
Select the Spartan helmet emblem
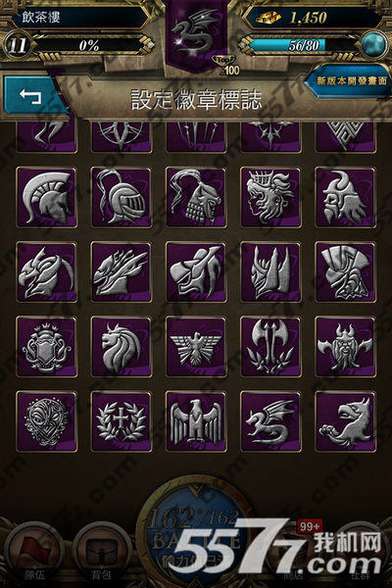tap(46, 198)
